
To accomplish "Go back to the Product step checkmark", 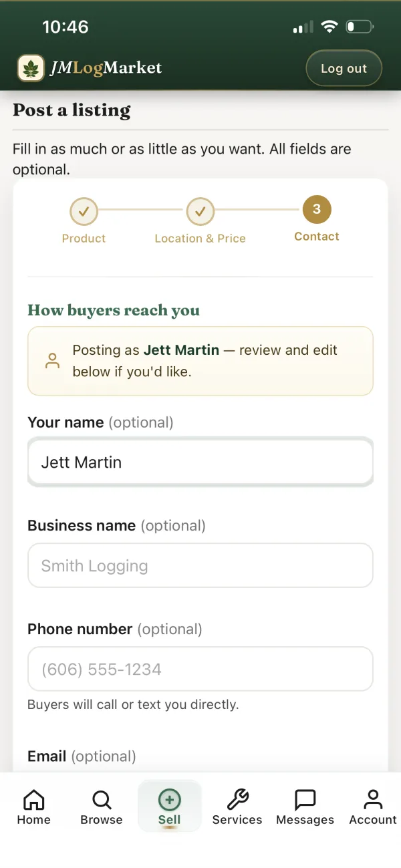I will (84, 212).
